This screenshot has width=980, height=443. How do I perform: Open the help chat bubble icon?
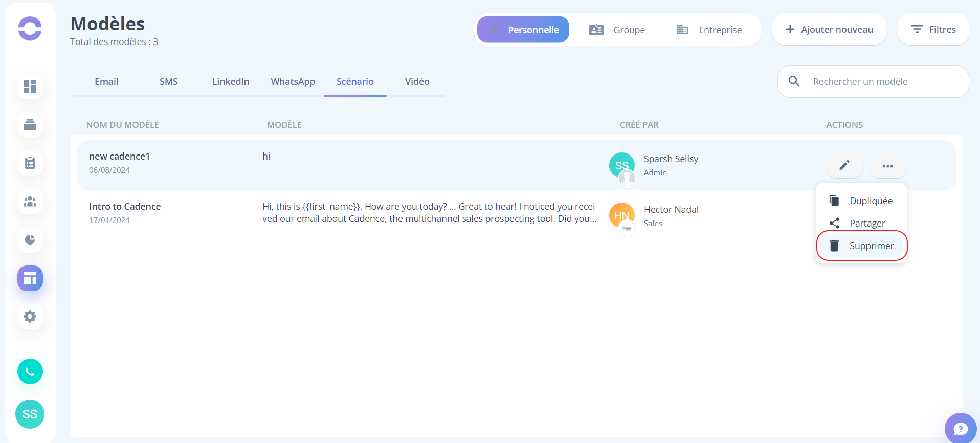[961, 428]
